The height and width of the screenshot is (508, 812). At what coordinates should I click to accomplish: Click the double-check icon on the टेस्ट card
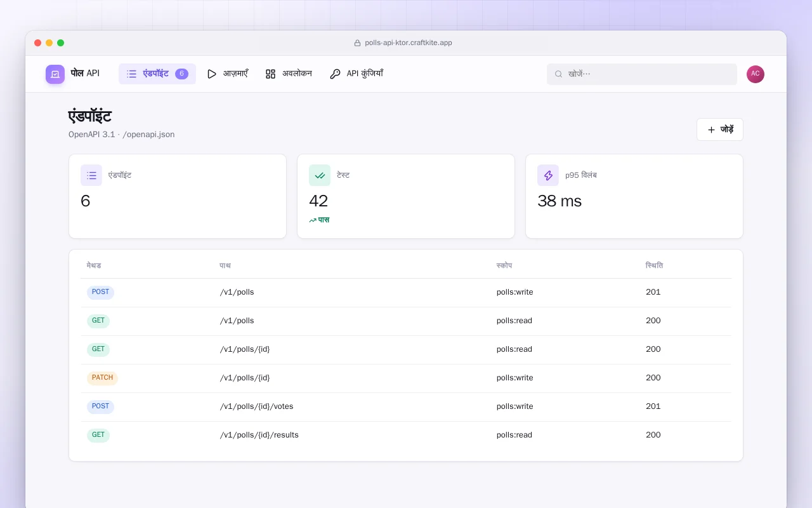coord(320,175)
